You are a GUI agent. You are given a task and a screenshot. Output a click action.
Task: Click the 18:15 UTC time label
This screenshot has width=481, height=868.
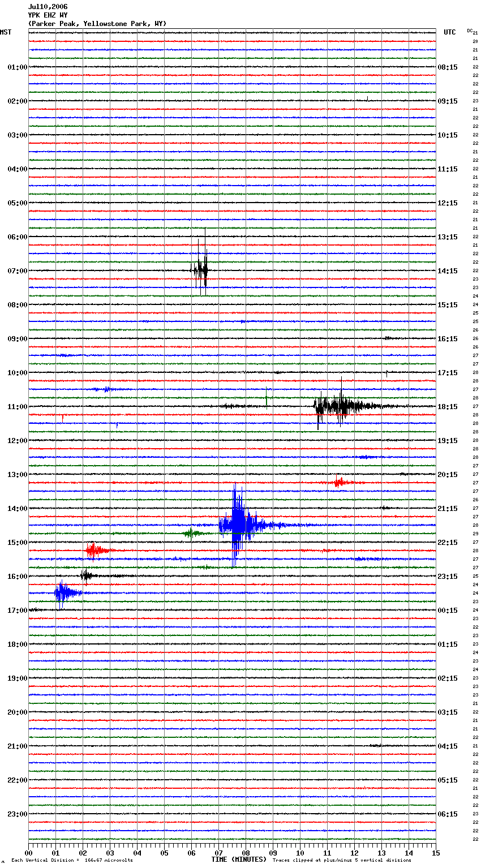(x=448, y=407)
